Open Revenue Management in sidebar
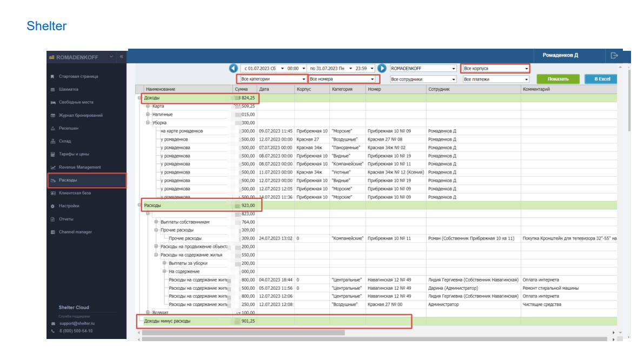 [x=79, y=167]
